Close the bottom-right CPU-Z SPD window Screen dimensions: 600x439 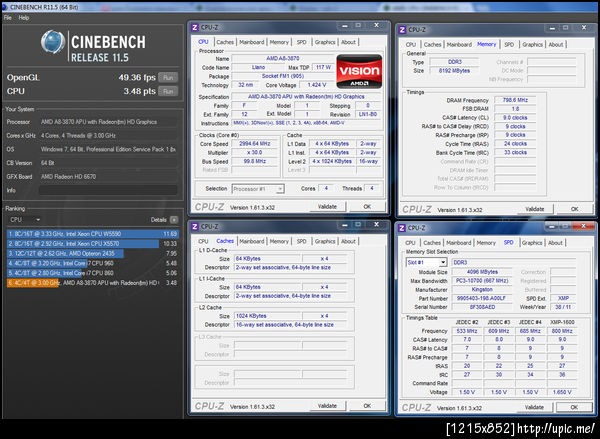tap(583, 227)
